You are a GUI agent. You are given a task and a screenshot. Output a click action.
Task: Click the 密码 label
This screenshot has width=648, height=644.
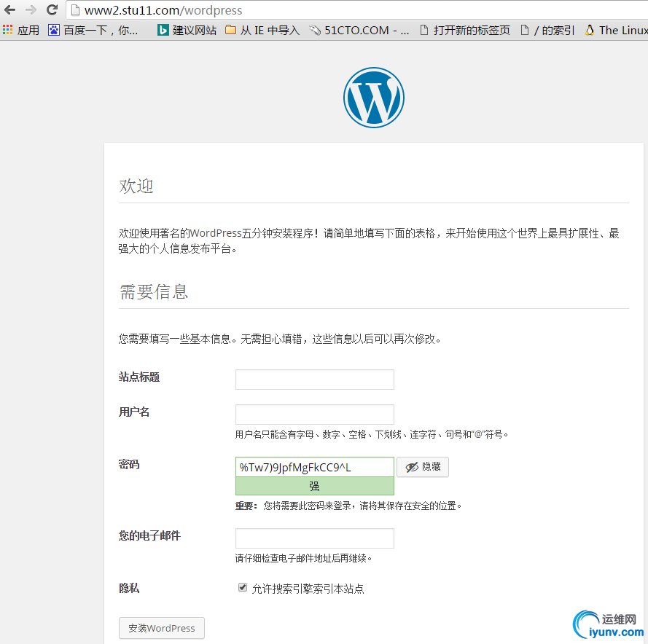click(129, 465)
